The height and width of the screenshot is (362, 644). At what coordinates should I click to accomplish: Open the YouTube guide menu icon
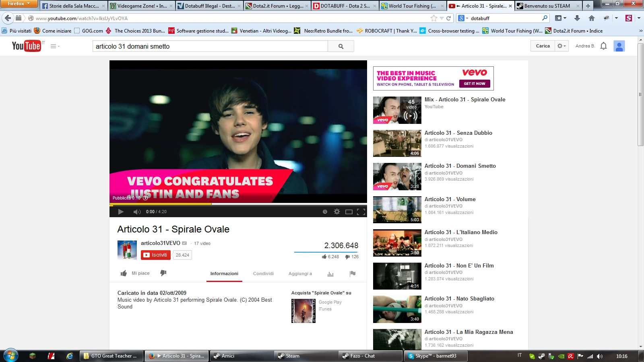[55, 46]
